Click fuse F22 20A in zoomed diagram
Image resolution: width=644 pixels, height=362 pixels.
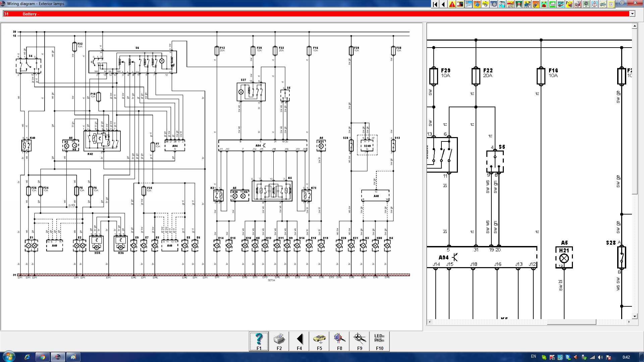pyautogui.click(x=476, y=76)
